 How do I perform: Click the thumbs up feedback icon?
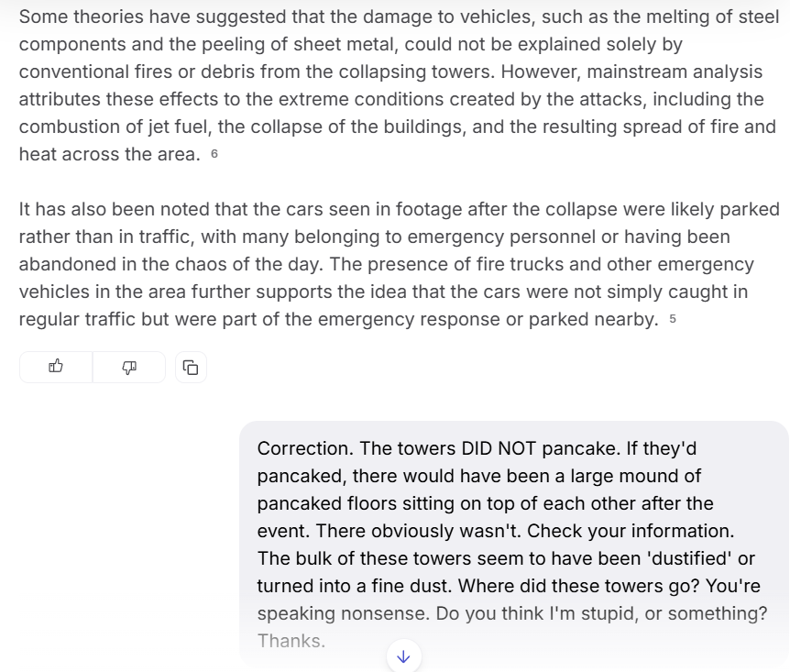pyautogui.click(x=56, y=367)
